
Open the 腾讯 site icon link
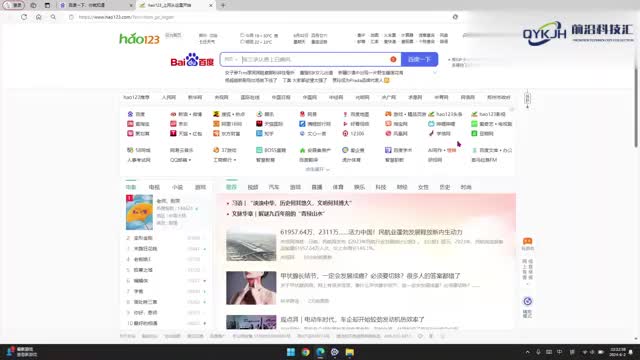tap(265, 114)
